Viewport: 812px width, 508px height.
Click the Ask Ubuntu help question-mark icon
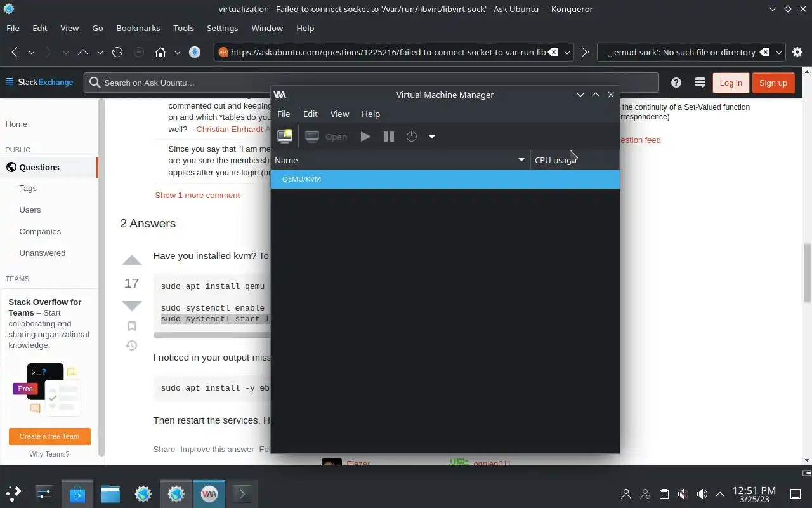(676, 83)
